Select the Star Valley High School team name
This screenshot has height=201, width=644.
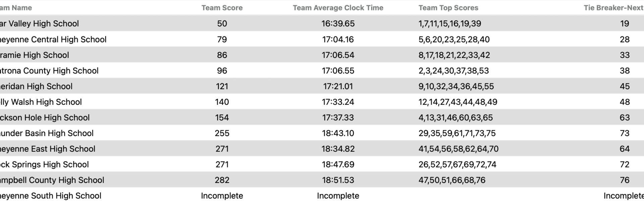39,23
